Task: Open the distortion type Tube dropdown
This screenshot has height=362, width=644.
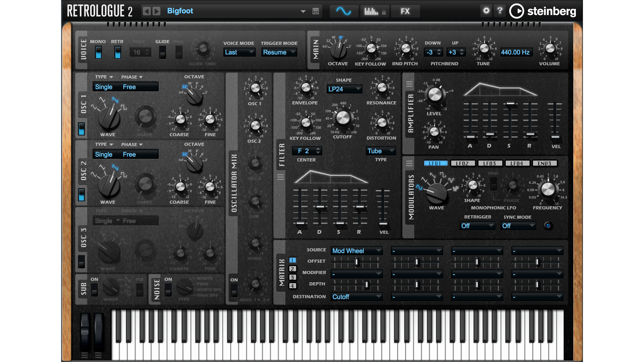Action: point(380,151)
